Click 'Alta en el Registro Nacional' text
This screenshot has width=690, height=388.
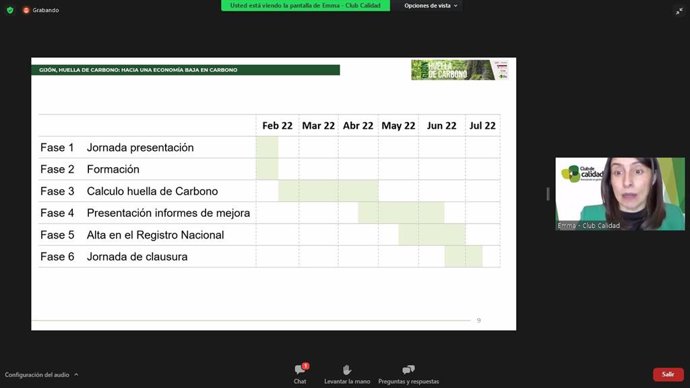click(155, 235)
